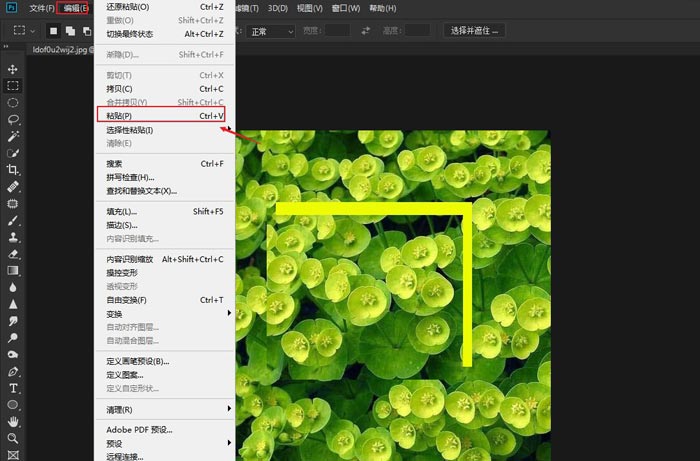Open the 3D(D) menu

click(278, 8)
